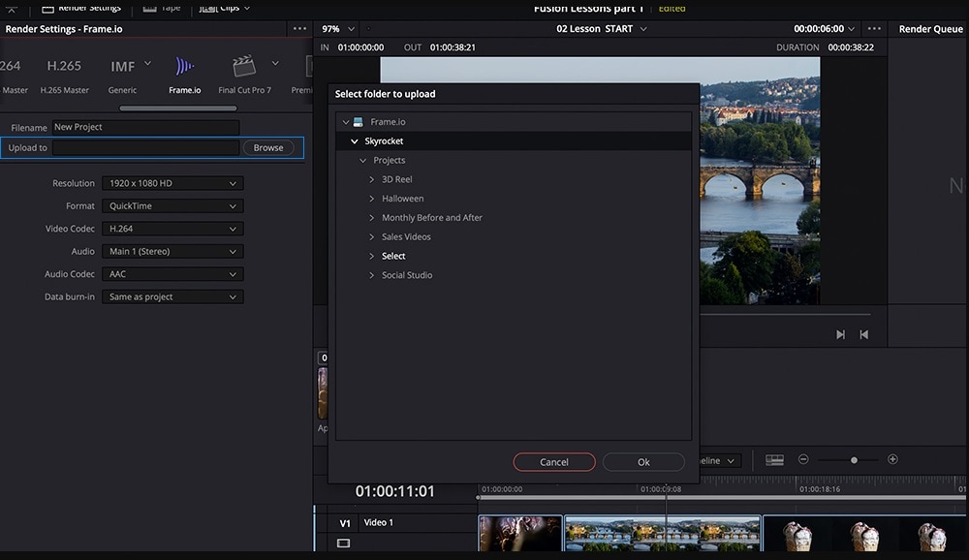Select the first clip on Video 1 track
Viewport: 969px width, 560px height.
519,534
